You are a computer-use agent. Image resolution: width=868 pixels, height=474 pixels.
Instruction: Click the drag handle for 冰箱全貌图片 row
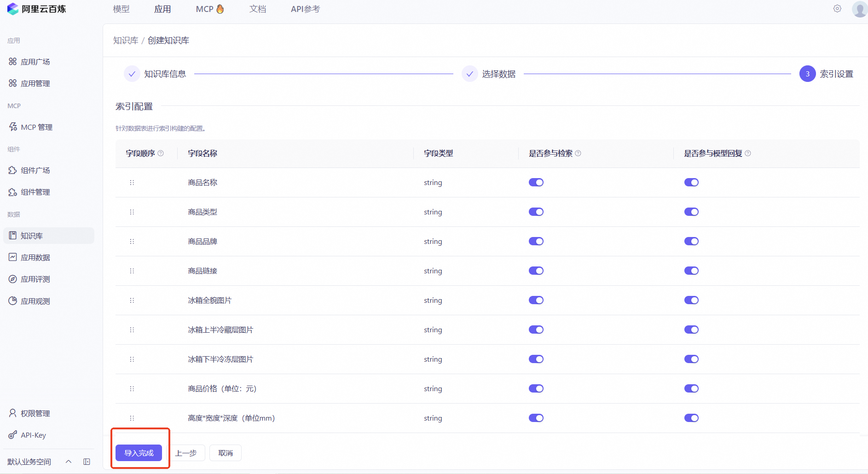coord(132,301)
